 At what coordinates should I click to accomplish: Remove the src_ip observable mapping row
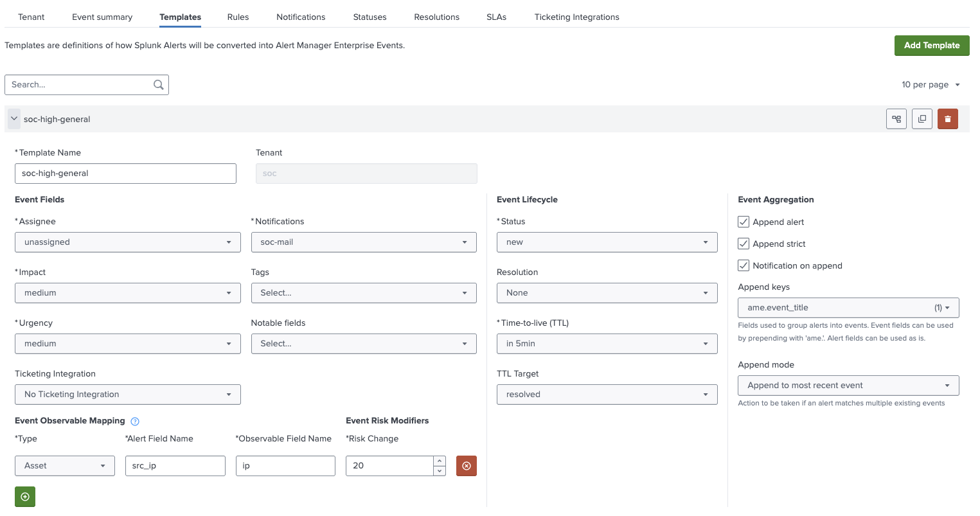pos(466,465)
